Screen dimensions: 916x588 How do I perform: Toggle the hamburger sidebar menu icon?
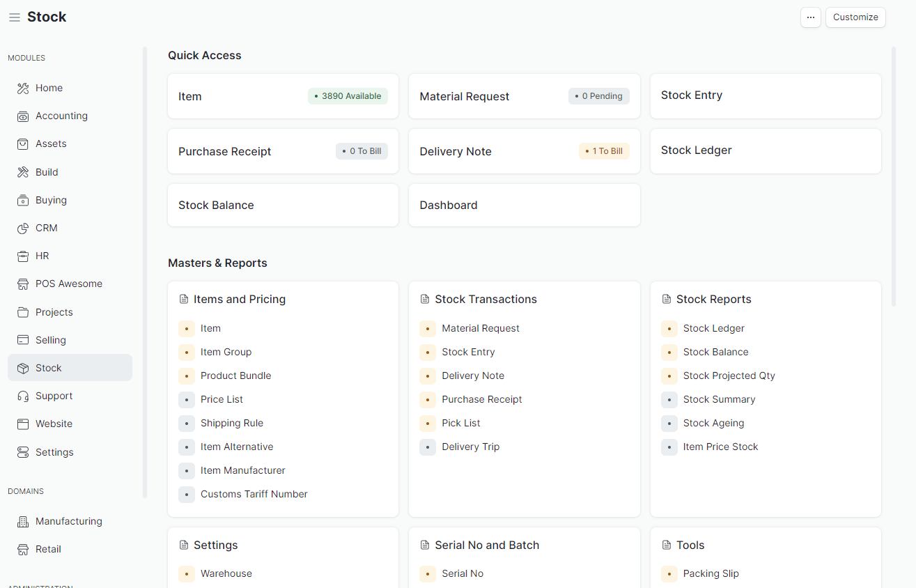[14, 17]
